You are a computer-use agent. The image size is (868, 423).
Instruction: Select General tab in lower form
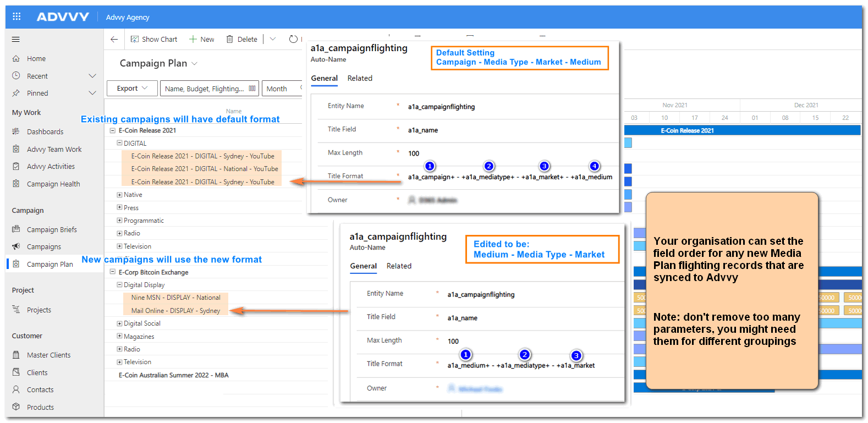coord(363,266)
